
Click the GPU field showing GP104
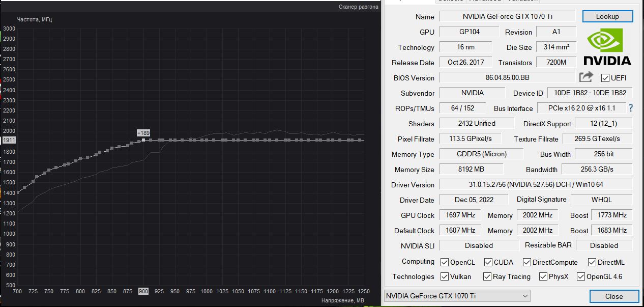(x=469, y=32)
